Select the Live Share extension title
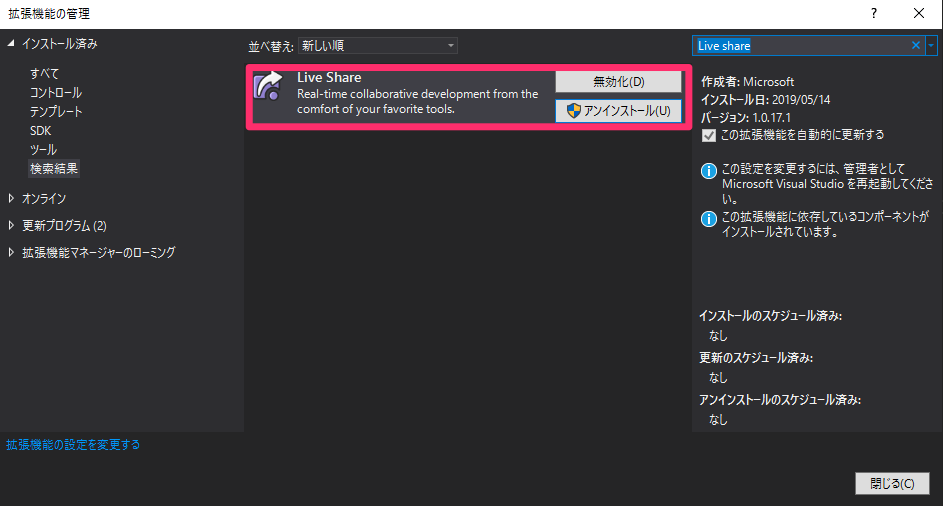Screen dimensions: 943x506 pos(329,77)
